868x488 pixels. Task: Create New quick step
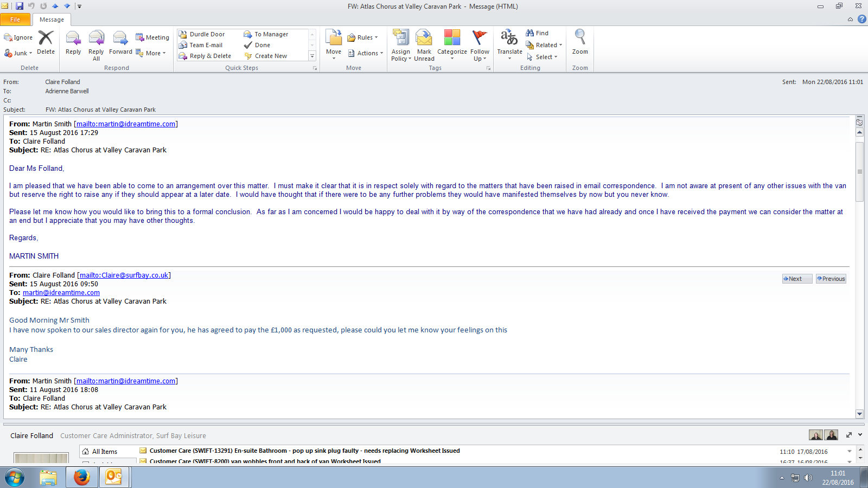coord(266,56)
